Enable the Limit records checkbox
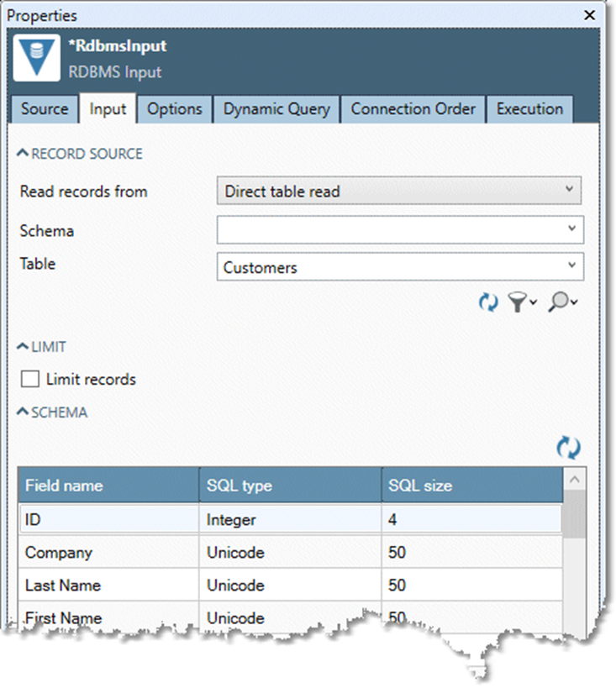 (30, 380)
